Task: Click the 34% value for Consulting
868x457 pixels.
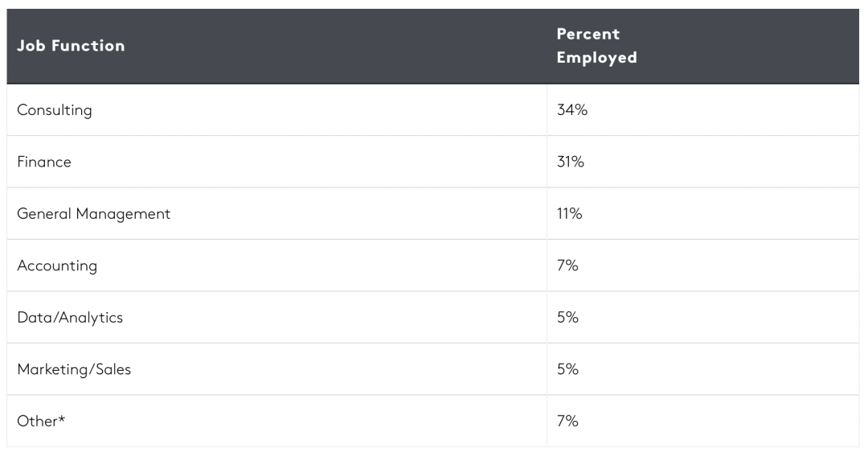Action: pyautogui.click(x=572, y=109)
